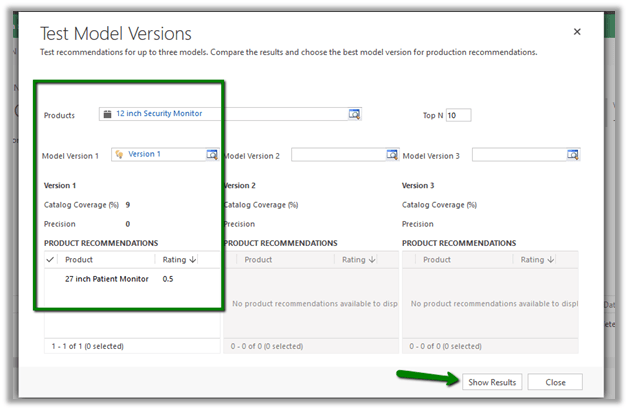Click the Top N input field
The image size is (628, 410).
[458, 115]
